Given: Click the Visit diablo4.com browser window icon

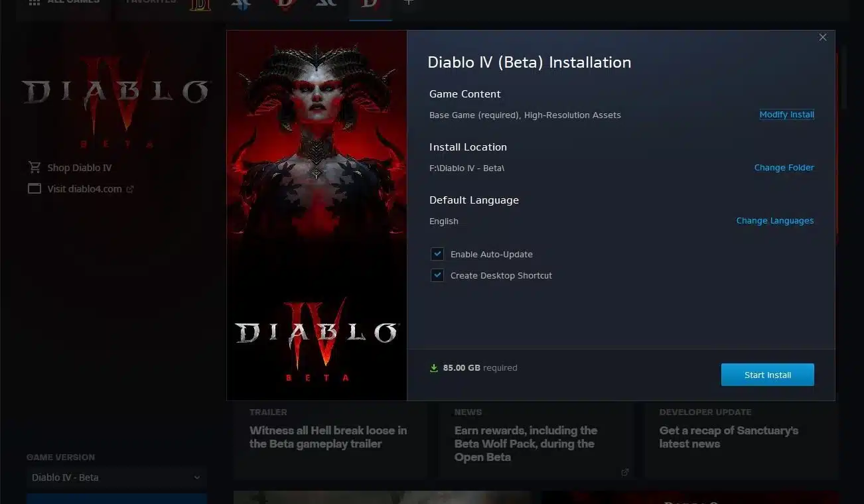Looking at the screenshot, I should pyautogui.click(x=35, y=189).
